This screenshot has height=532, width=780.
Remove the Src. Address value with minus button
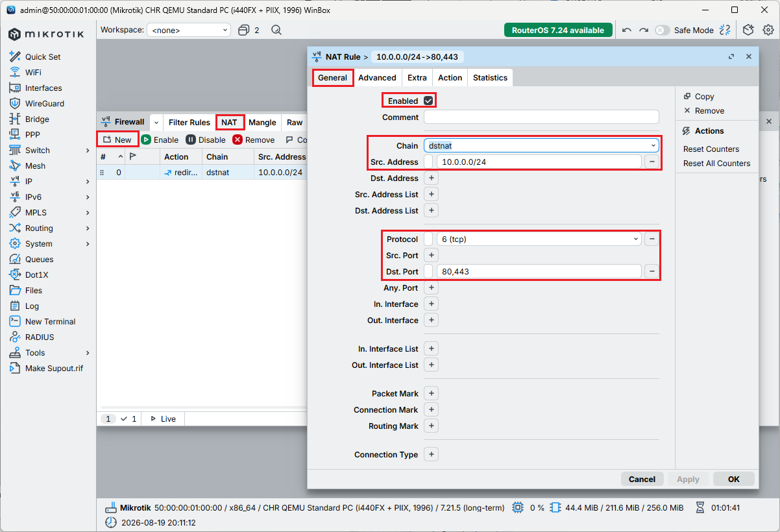coord(652,162)
